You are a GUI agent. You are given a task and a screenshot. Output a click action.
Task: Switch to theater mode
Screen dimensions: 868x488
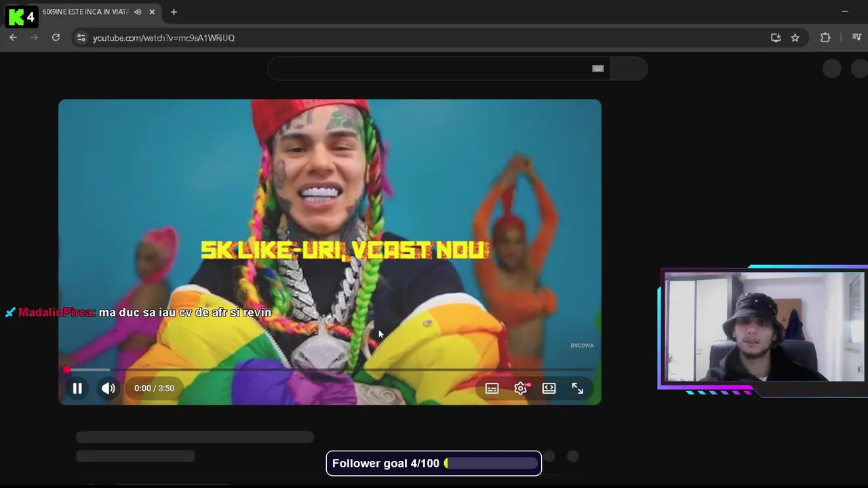point(549,388)
